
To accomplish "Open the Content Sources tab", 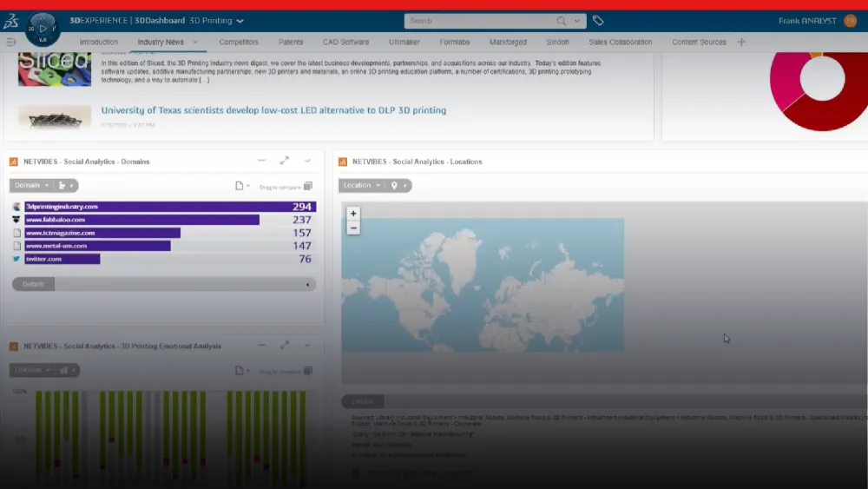I will tap(699, 42).
